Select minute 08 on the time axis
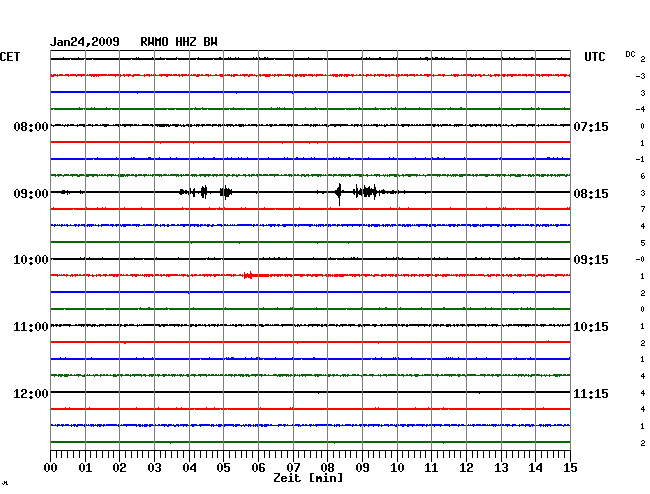The width and height of the screenshot is (650, 494). [x=327, y=468]
